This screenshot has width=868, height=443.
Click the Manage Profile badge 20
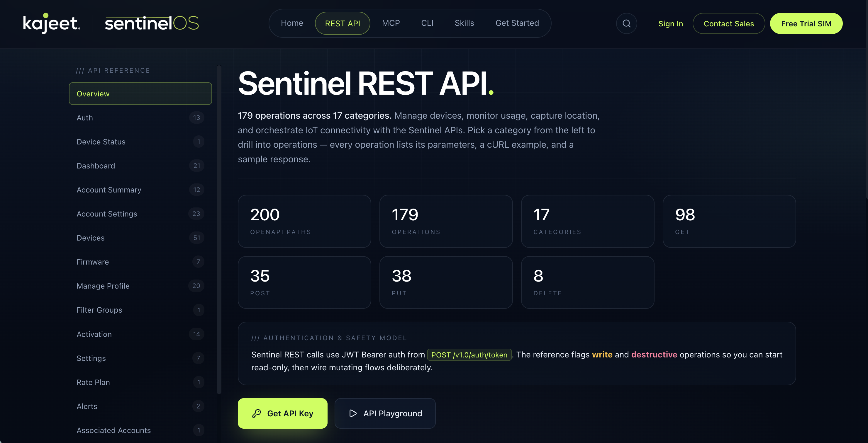pyautogui.click(x=196, y=286)
